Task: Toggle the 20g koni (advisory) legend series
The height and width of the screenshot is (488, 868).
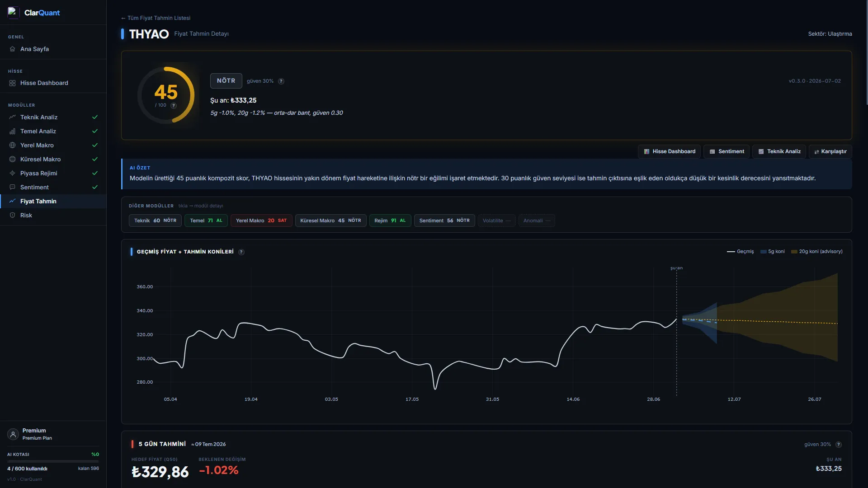Action: (x=817, y=252)
